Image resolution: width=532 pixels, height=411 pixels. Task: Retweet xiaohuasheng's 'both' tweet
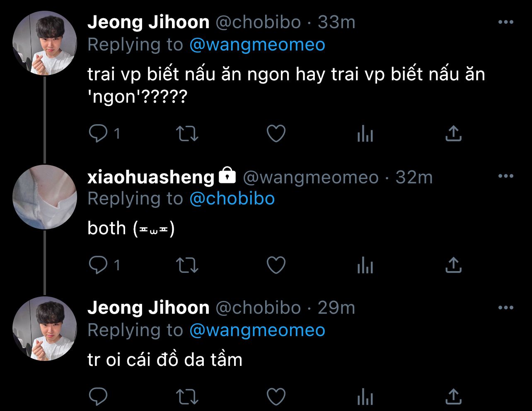click(x=187, y=265)
